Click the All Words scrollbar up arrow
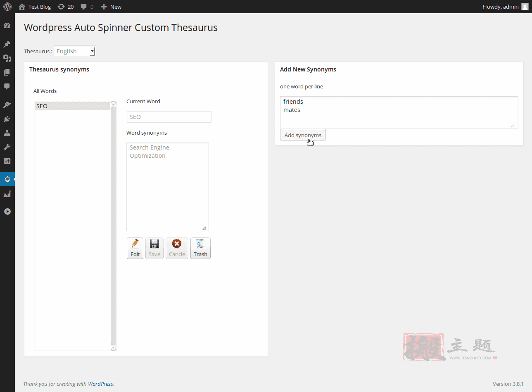Image resolution: width=532 pixels, height=392 pixels. click(114, 104)
